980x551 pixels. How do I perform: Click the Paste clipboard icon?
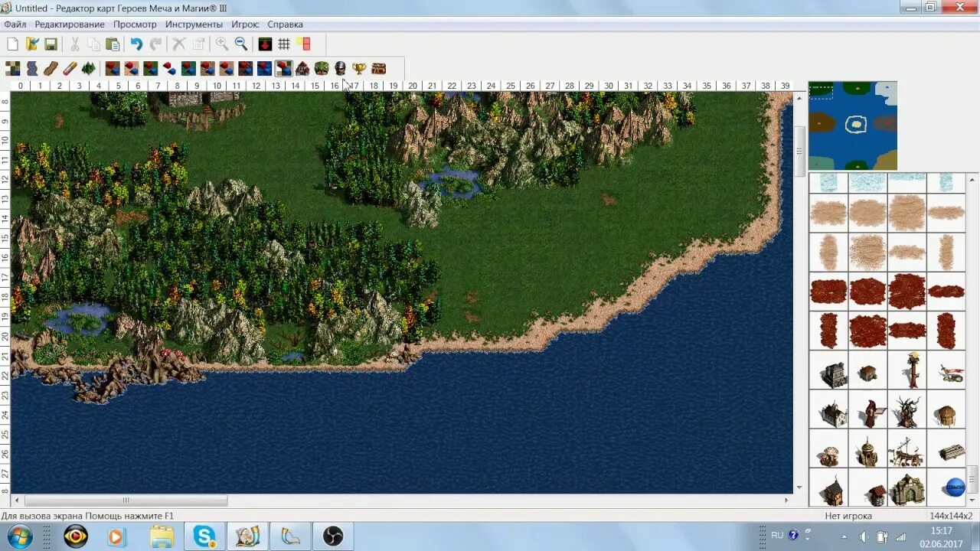click(x=113, y=44)
